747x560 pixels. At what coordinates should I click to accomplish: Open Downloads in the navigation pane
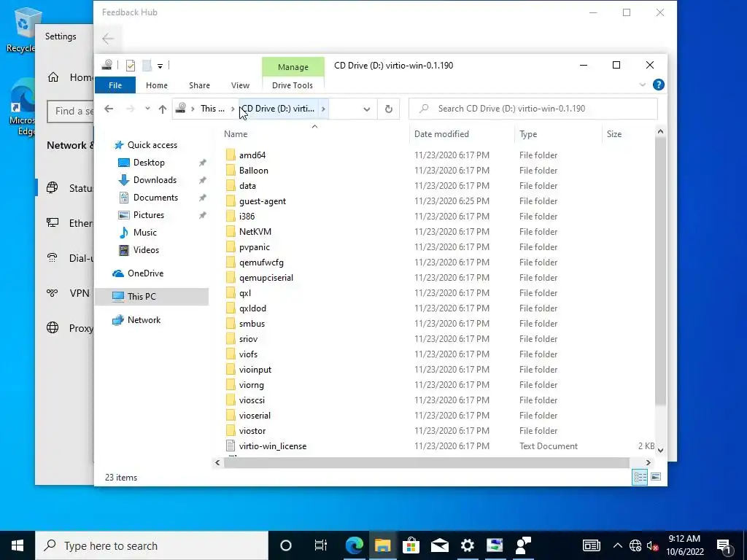click(x=155, y=180)
